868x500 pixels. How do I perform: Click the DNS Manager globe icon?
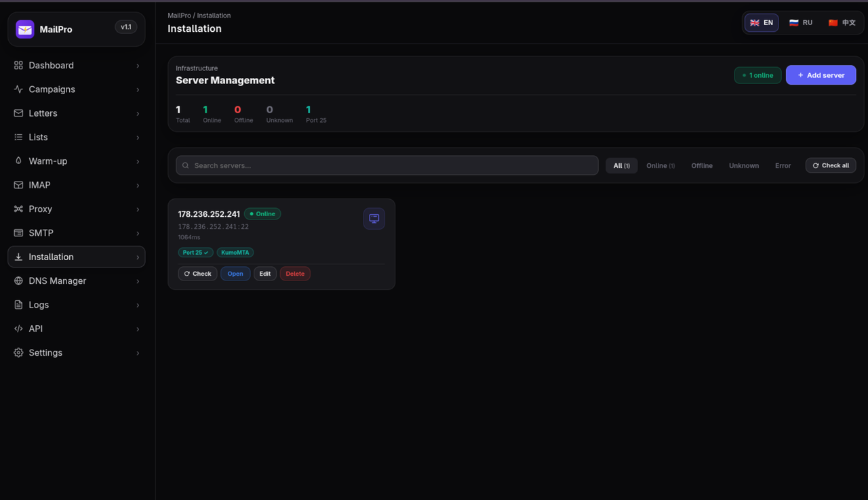(x=18, y=280)
